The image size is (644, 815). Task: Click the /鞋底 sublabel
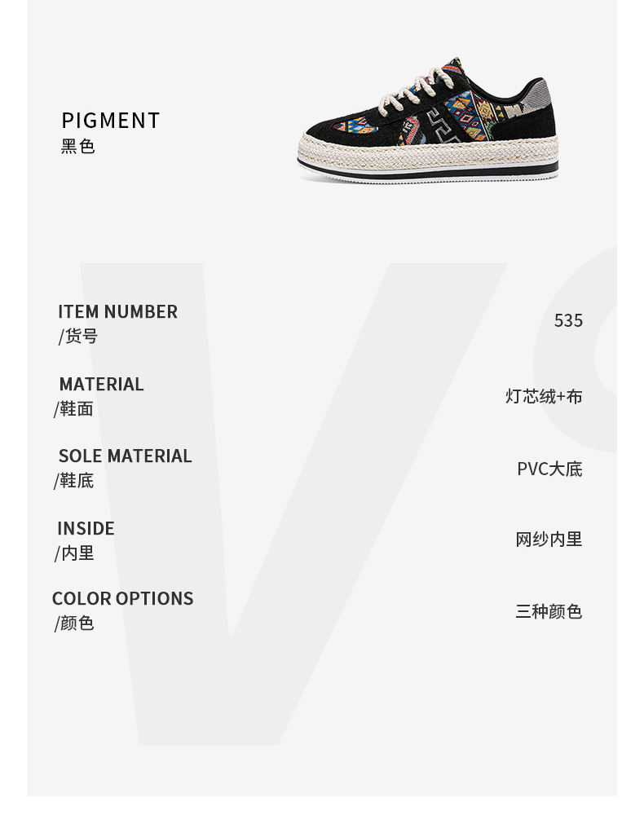tap(74, 481)
